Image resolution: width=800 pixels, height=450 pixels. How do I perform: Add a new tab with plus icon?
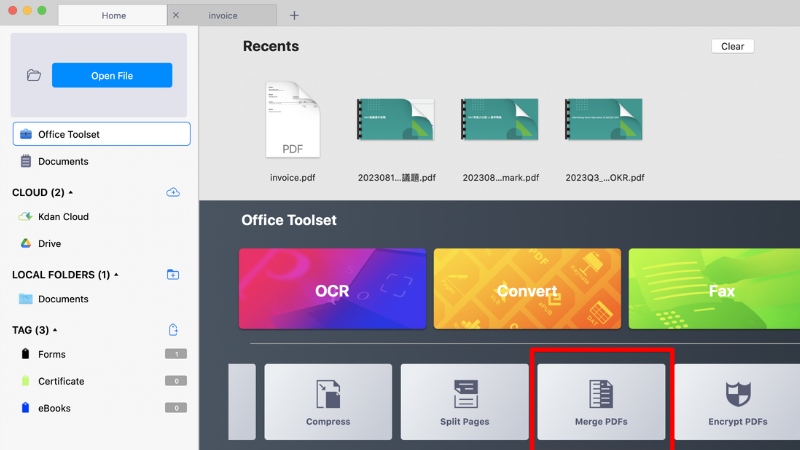tap(294, 15)
